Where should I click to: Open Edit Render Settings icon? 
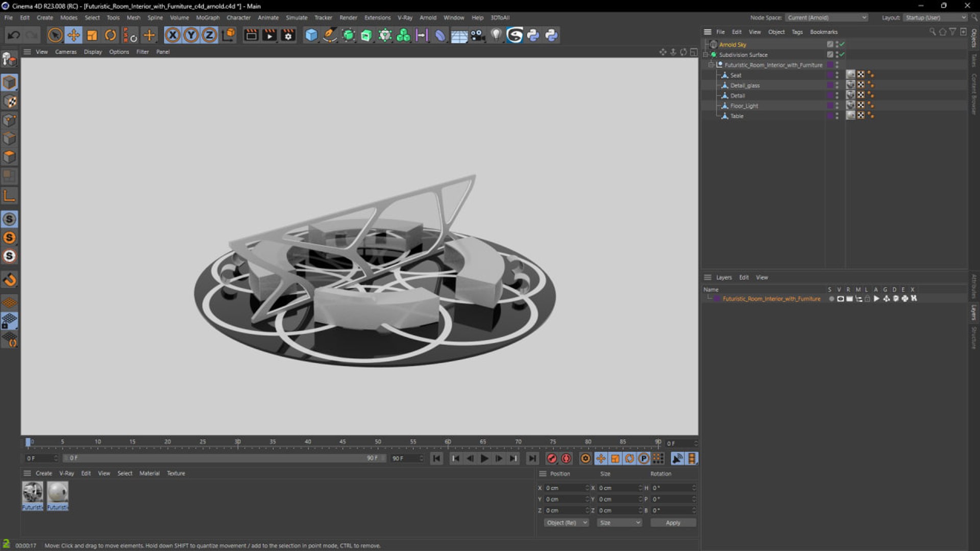(288, 35)
